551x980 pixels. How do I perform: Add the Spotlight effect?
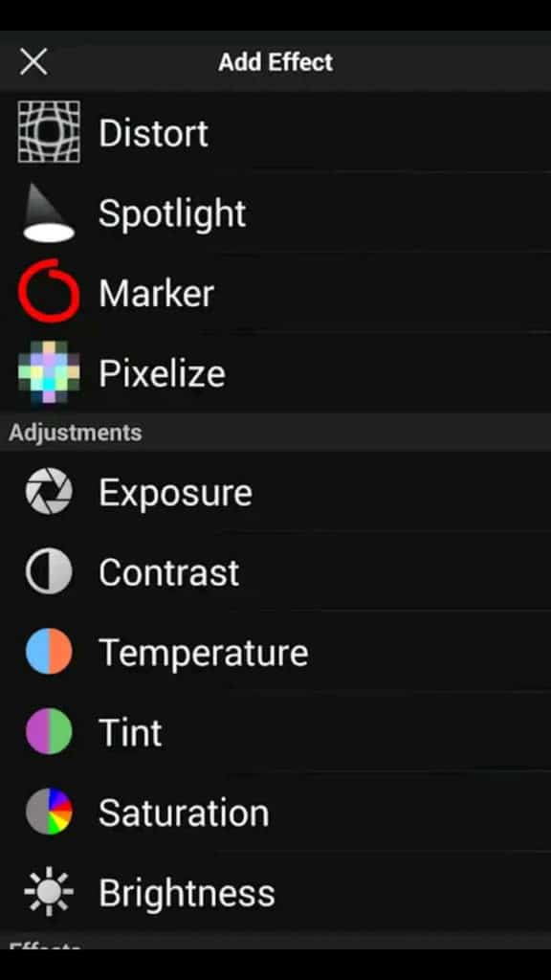tap(275, 212)
